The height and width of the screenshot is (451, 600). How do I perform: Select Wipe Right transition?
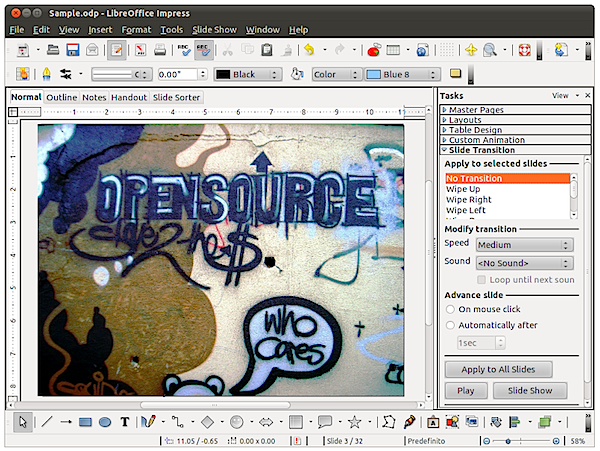(507, 200)
